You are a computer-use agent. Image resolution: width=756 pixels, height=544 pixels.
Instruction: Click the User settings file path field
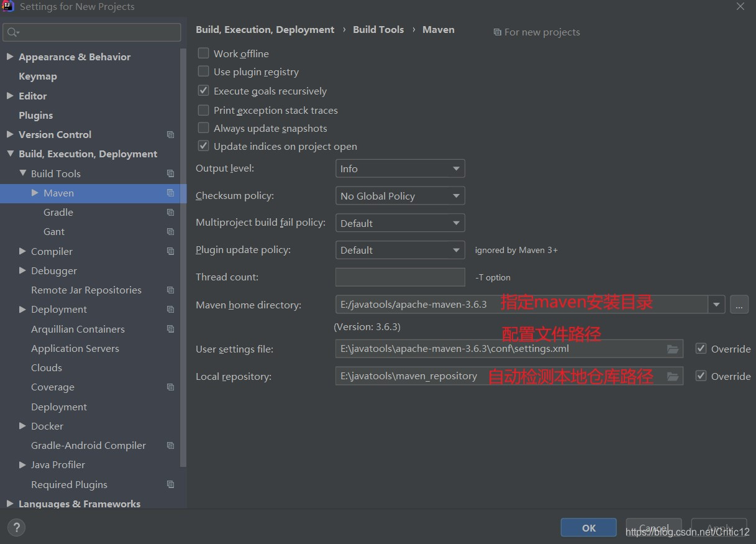point(509,349)
